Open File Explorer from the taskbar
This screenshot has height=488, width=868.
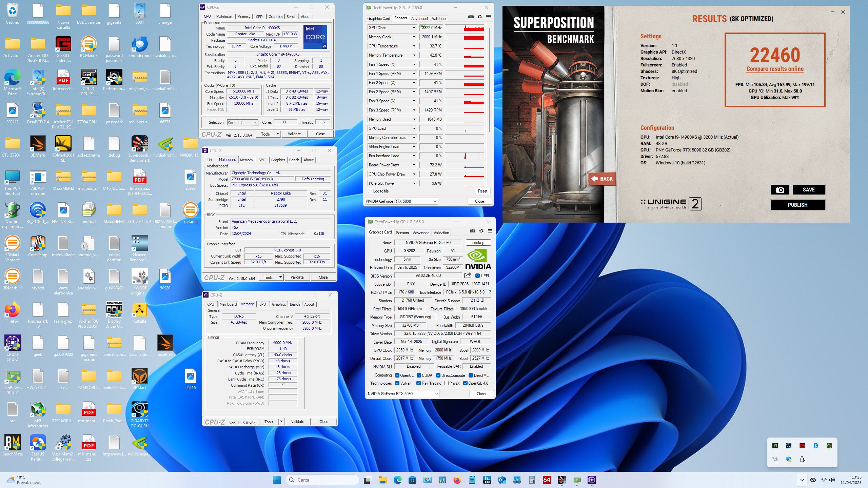[383, 480]
